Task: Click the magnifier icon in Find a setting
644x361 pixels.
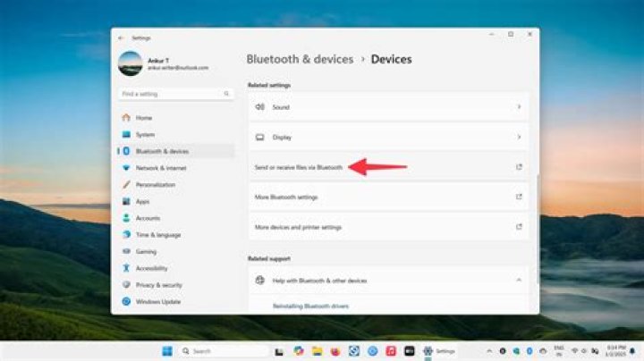Action: click(226, 94)
